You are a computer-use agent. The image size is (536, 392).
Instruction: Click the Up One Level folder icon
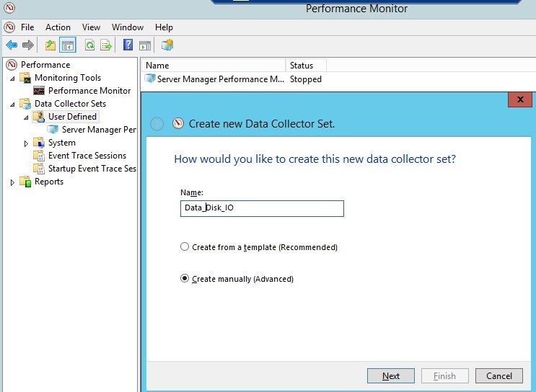[x=50, y=45]
